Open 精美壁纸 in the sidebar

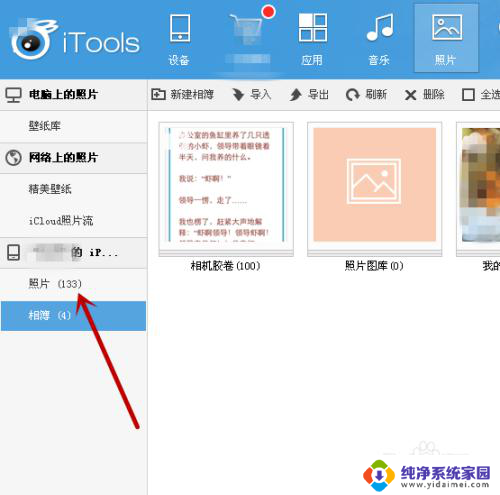[x=73, y=189]
